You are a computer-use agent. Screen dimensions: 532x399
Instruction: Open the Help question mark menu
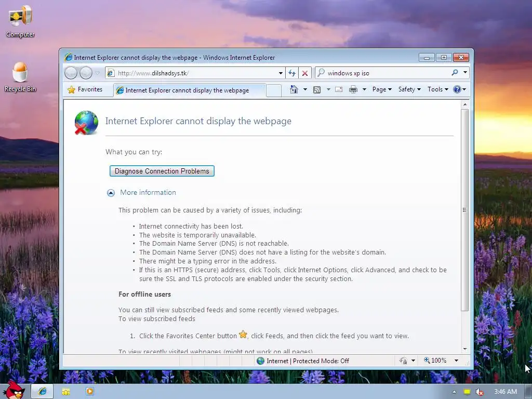pyautogui.click(x=460, y=89)
